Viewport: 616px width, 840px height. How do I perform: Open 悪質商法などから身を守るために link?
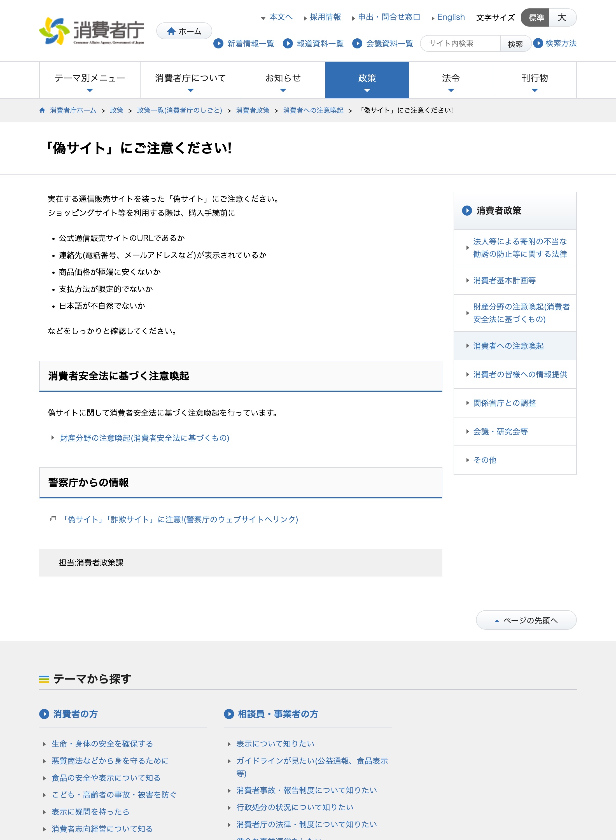(x=110, y=761)
